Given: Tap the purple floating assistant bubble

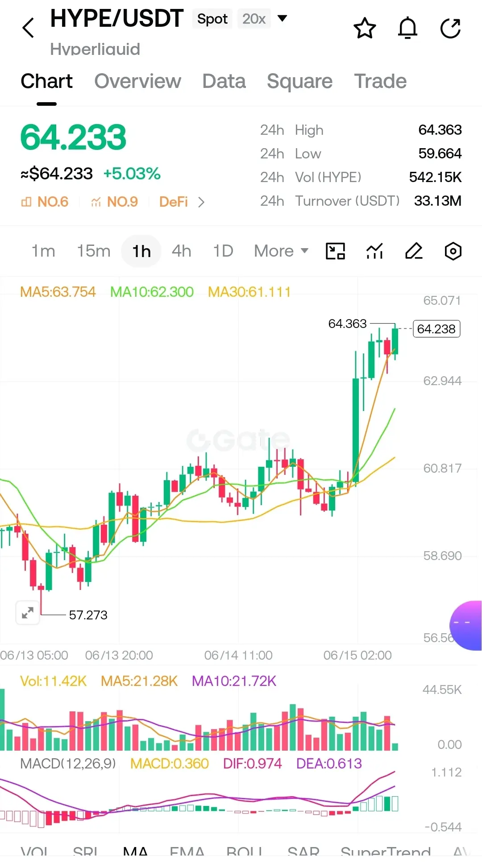Looking at the screenshot, I should [x=466, y=625].
